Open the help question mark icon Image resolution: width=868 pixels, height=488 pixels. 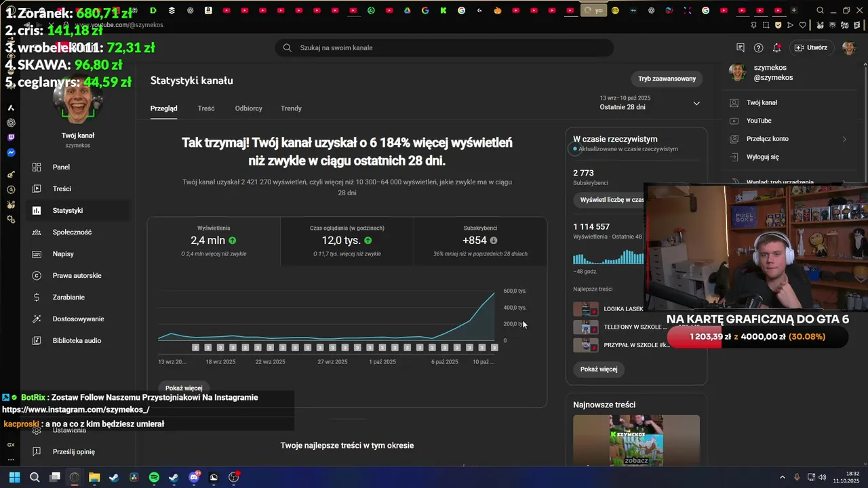tap(758, 47)
